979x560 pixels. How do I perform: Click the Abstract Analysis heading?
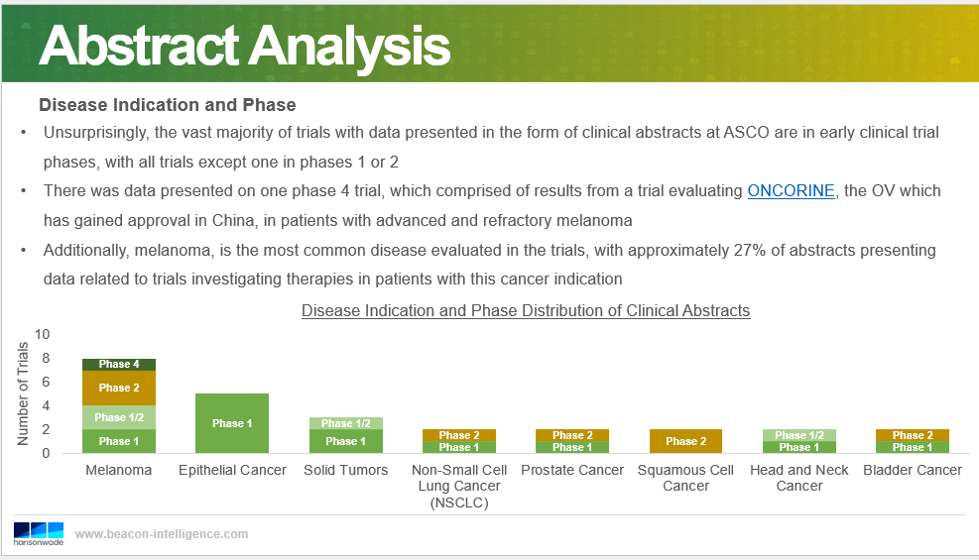[x=244, y=46]
